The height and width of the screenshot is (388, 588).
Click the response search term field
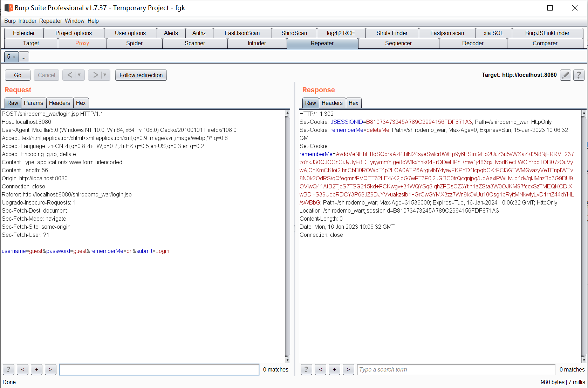click(456, 369)
